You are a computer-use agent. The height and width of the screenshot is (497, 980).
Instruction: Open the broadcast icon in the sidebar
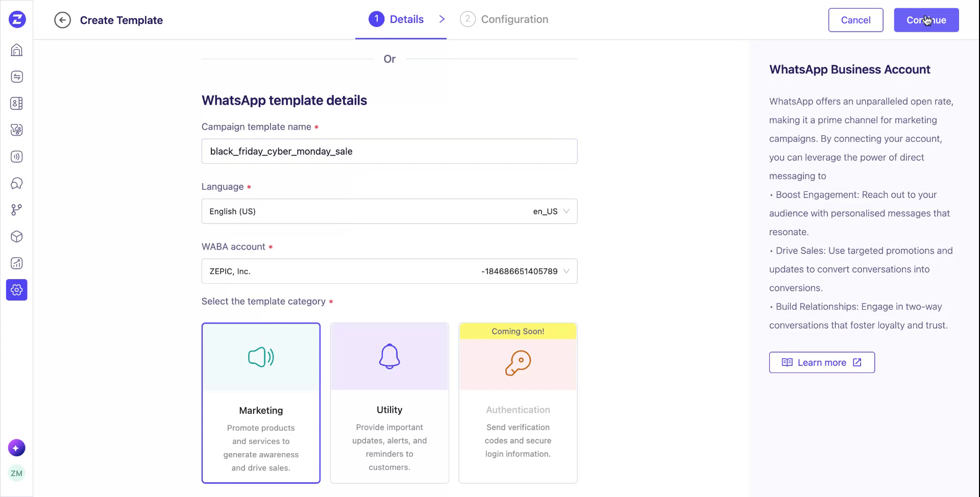[x=17, y=157]
